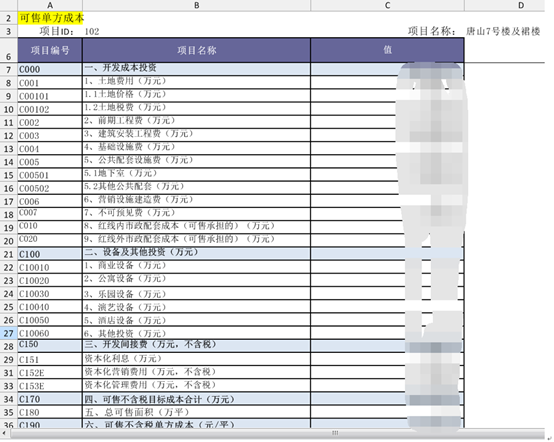This screenshot has width=554, height=442.
Task: Select row 35 header
Action: click(x=8, y=412)
